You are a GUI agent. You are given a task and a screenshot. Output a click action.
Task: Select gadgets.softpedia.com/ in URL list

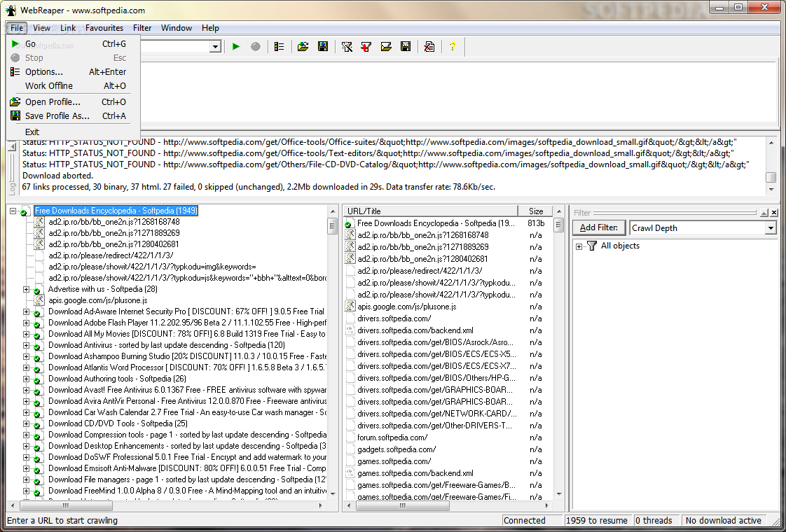point(397,449)
